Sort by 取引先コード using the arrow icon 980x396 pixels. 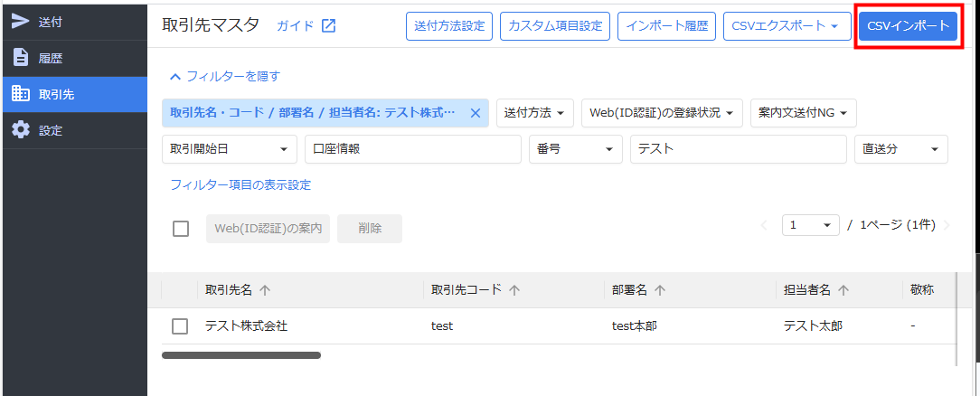(514, 290)
